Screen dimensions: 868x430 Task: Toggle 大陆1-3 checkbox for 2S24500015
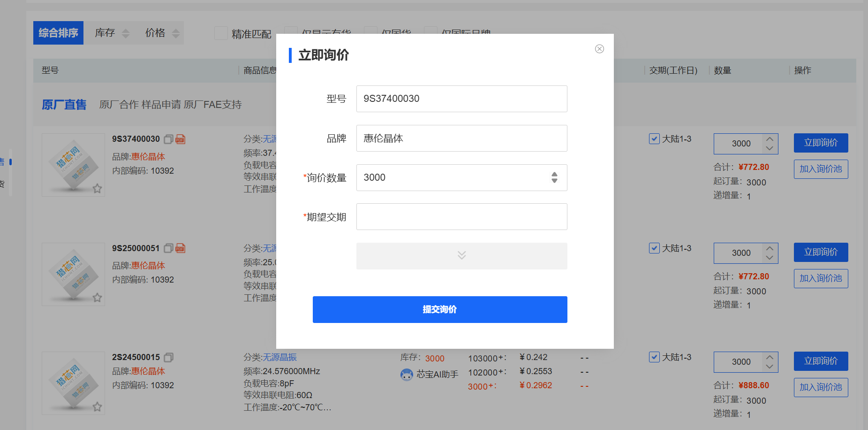click(x=654, y=357)
